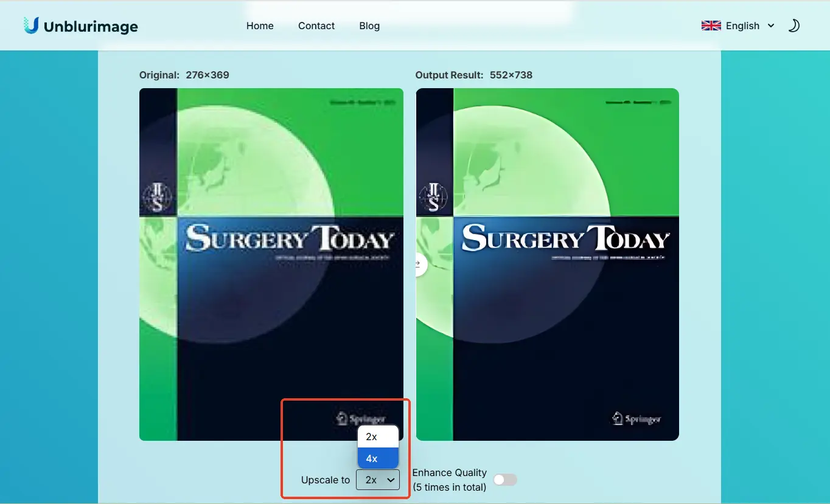Toggle dark mode moon icon
Screen dimensions: 830x504
pyautogui.click(x=793, y=26)
